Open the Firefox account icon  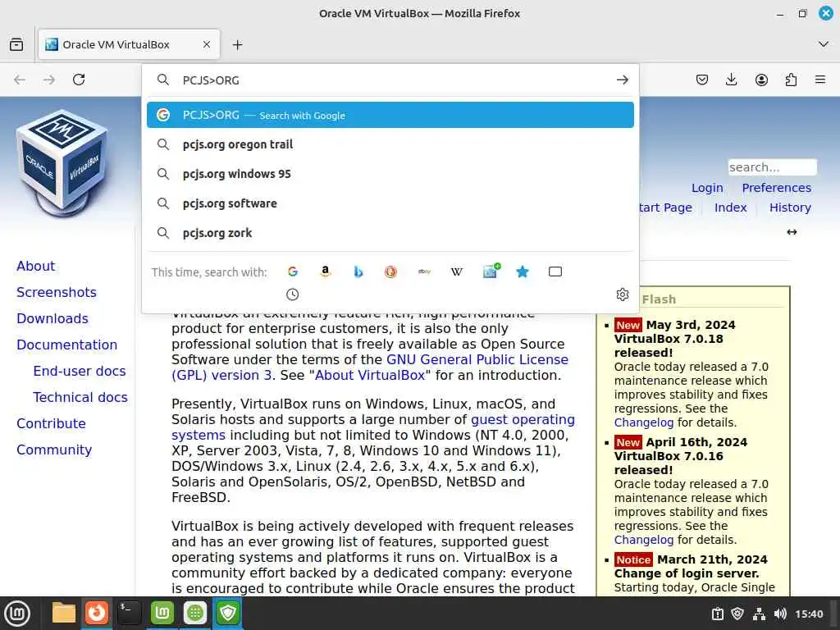click(x=761, y=80)
